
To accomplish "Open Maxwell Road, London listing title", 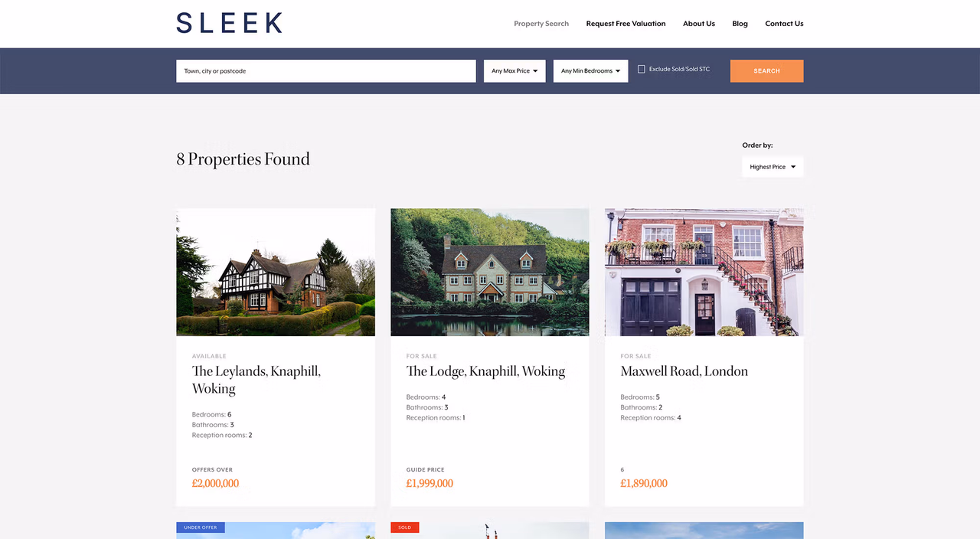I will [x=684, y=371].
